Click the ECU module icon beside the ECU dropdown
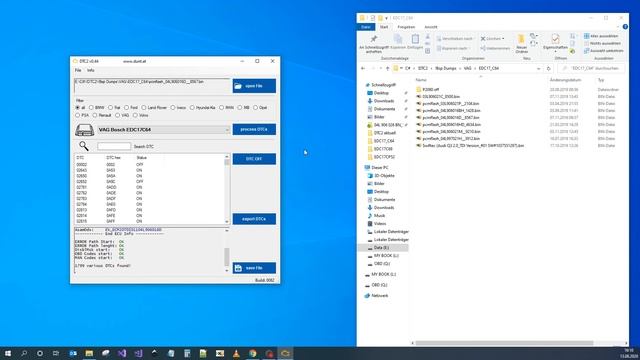 tap(84, 130)
